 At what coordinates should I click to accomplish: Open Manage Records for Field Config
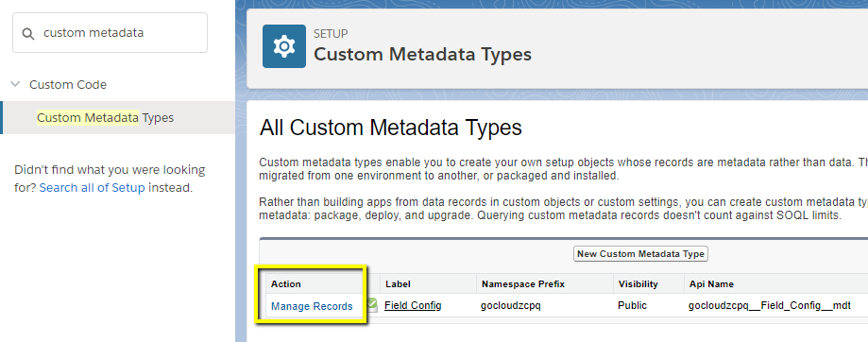tap(312, 306)
